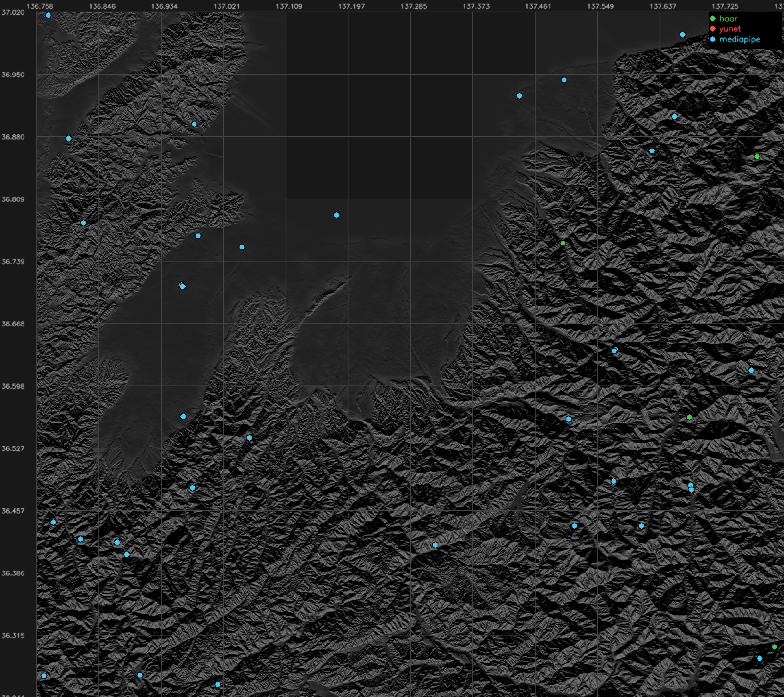The image size is (784, 697).
Task: Click longitude label 137.725
Action: [x=725, y=6]
